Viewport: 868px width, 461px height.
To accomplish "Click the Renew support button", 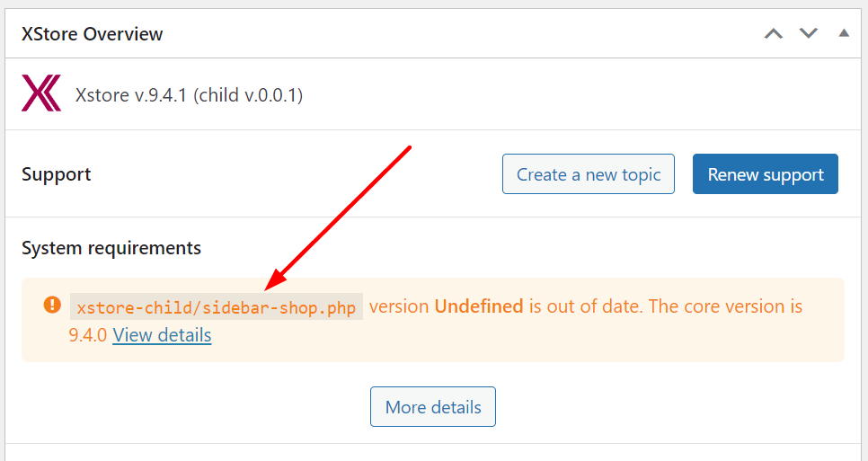I will pyautogui.click(x=765, y=174).
